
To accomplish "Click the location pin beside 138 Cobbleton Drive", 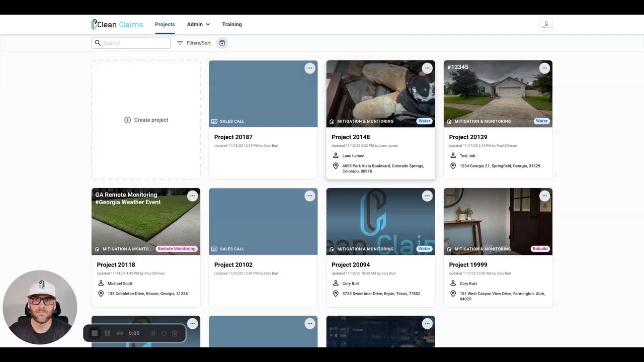I will [x=101, y=294].
